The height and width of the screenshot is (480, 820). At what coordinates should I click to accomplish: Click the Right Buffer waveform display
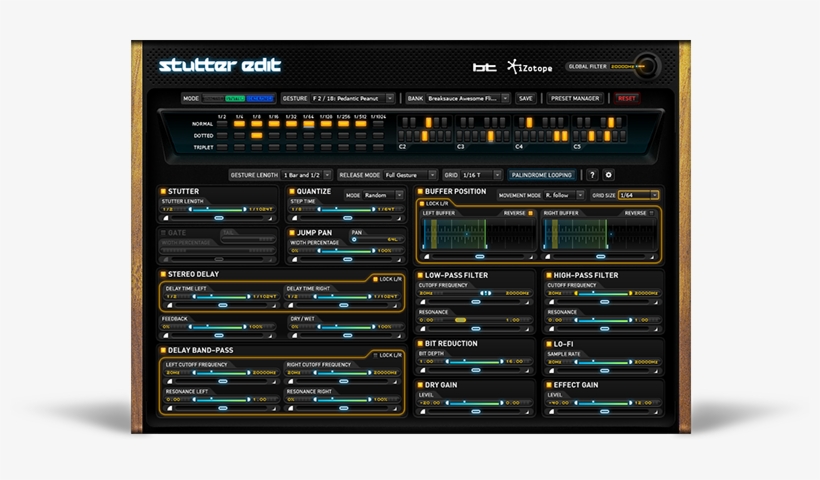pyautogui.click(x=600, y=234)
